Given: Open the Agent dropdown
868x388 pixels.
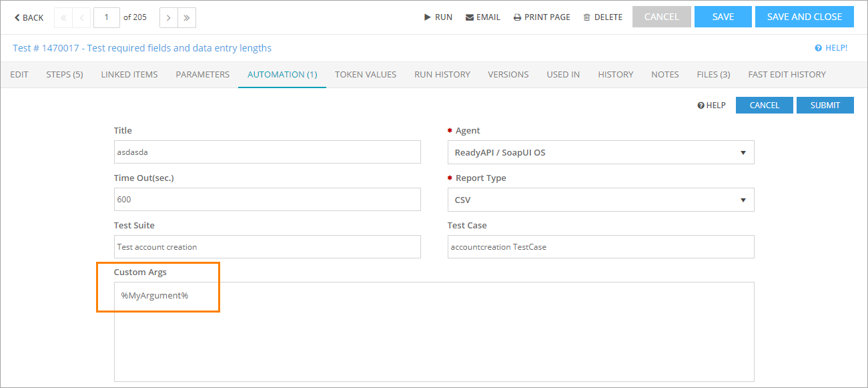Looking at the screenshot, I should 600,152.
